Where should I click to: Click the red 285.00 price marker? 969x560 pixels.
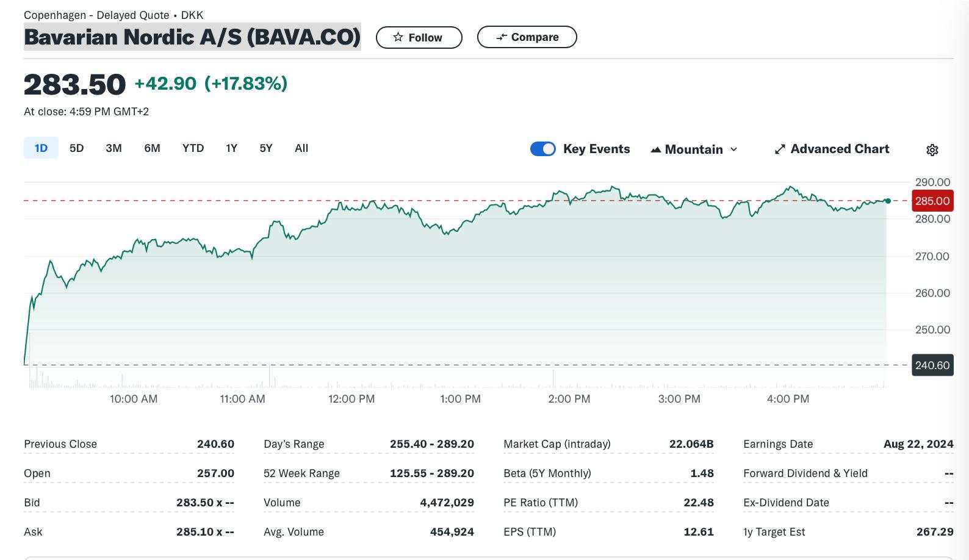932,201
